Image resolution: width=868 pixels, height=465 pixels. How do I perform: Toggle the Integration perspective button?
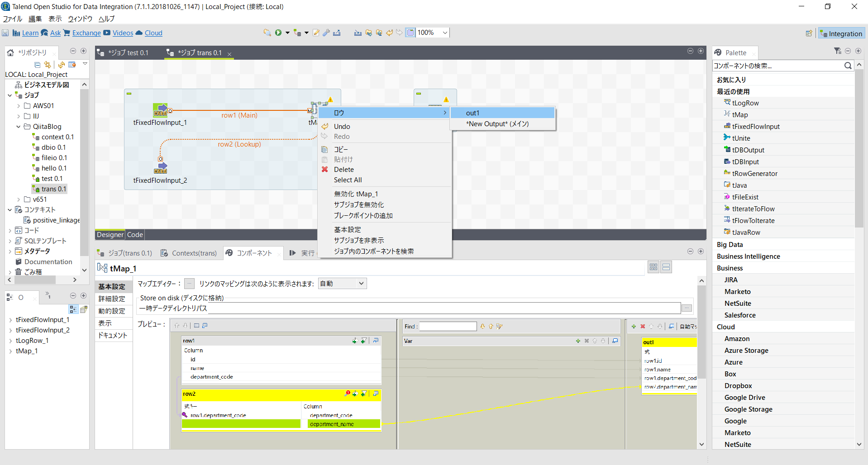click(x=841, y=33)
